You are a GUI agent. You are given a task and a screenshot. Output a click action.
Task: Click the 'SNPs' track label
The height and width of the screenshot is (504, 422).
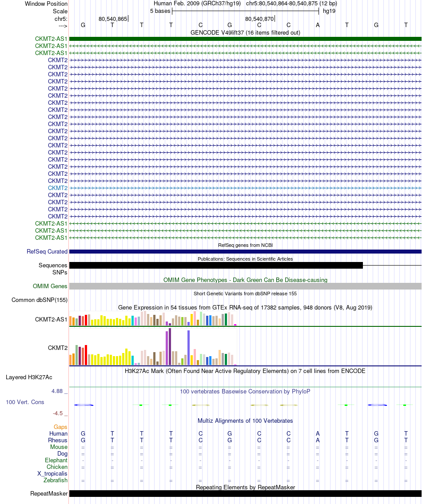[x=60, y=273]
